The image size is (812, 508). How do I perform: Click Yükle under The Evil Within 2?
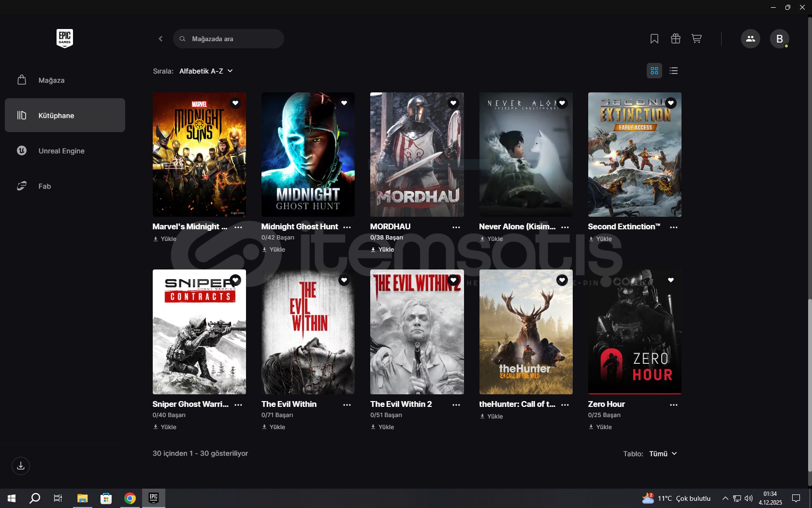pos(382,427)
